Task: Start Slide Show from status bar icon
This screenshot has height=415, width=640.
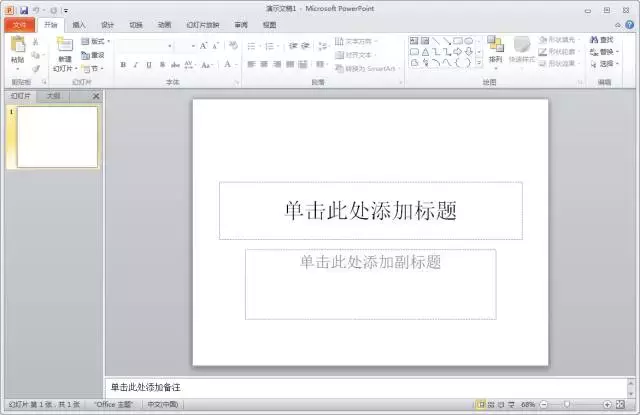Action: tap(511, 404)
